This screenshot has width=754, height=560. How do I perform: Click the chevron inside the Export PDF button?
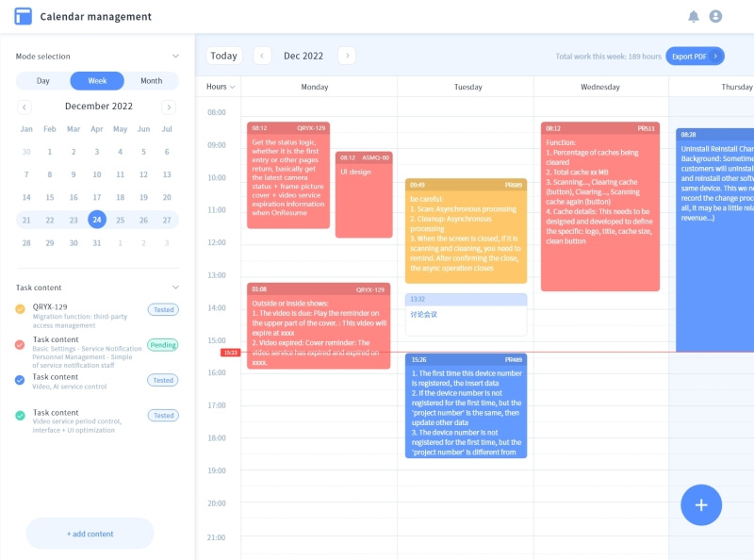tap(713, 56)
